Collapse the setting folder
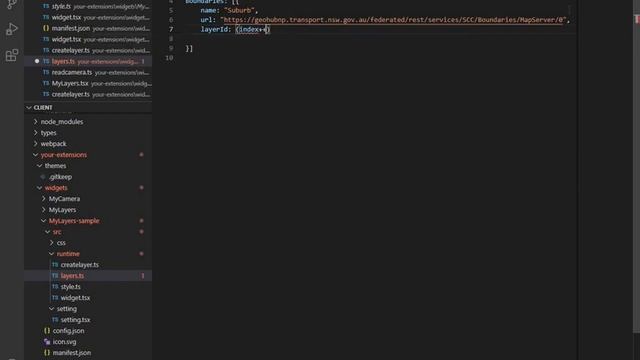Viewport: 640px width, 360px height. pos(88,309)
